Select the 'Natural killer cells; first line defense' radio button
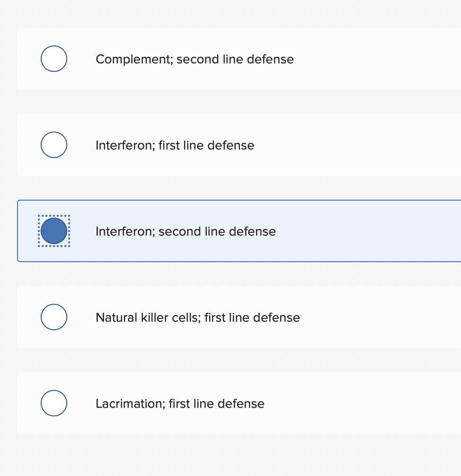461x476 pixels. (x=54, y=317)
